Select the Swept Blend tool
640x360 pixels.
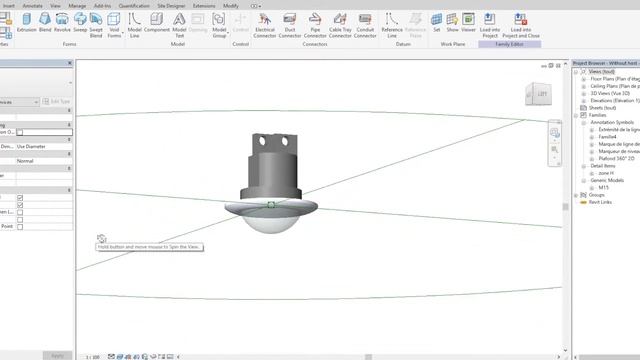click(x=96, y=25)
